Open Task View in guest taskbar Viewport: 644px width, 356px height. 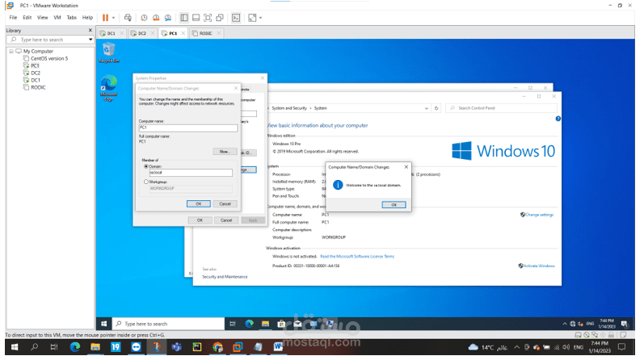point(233,324)
